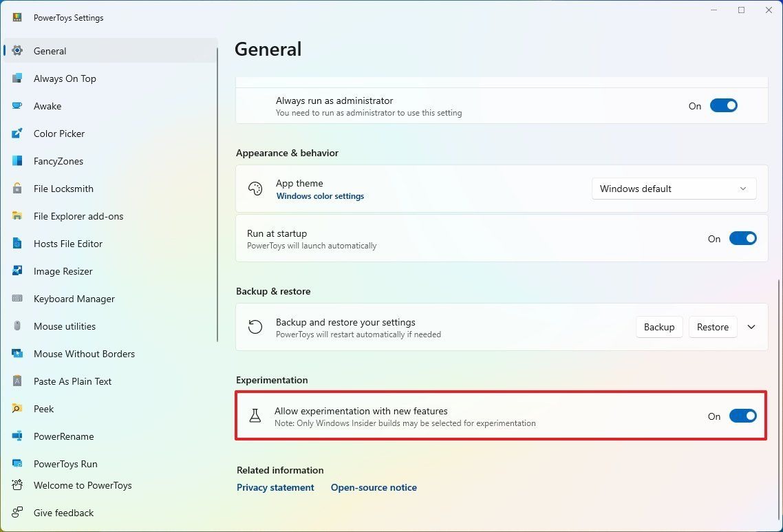This screenshot has width=783, height=532.
Task: Click the Always On Top sidebar icon
Action: coord(17,78)
